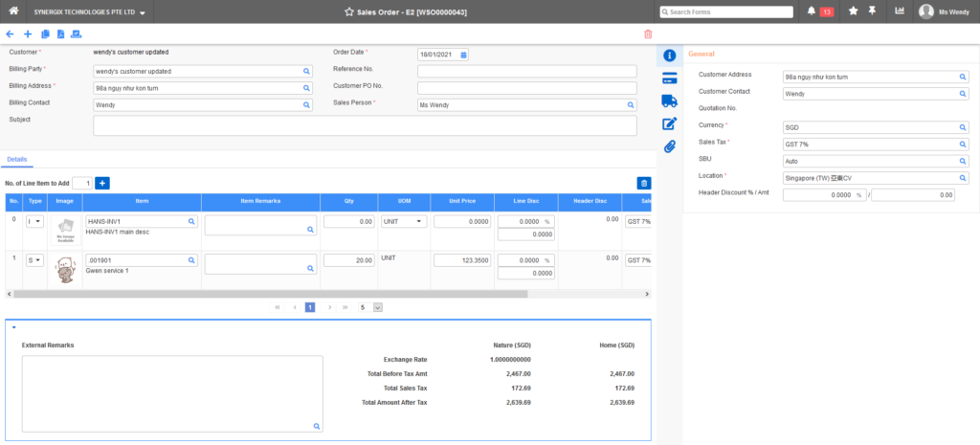Search Sales Person lookup icon
This screenshot has width=980, height=445.
tap(631, 105)
